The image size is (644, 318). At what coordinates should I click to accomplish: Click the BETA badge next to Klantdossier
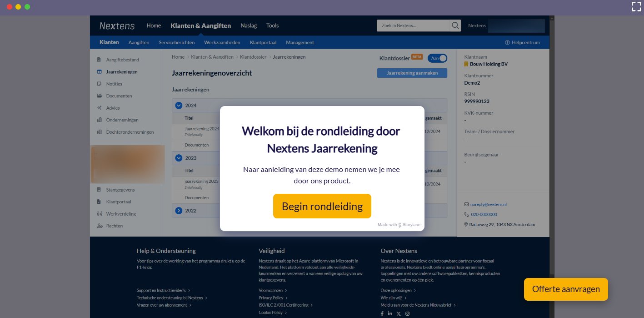point(417,57)
